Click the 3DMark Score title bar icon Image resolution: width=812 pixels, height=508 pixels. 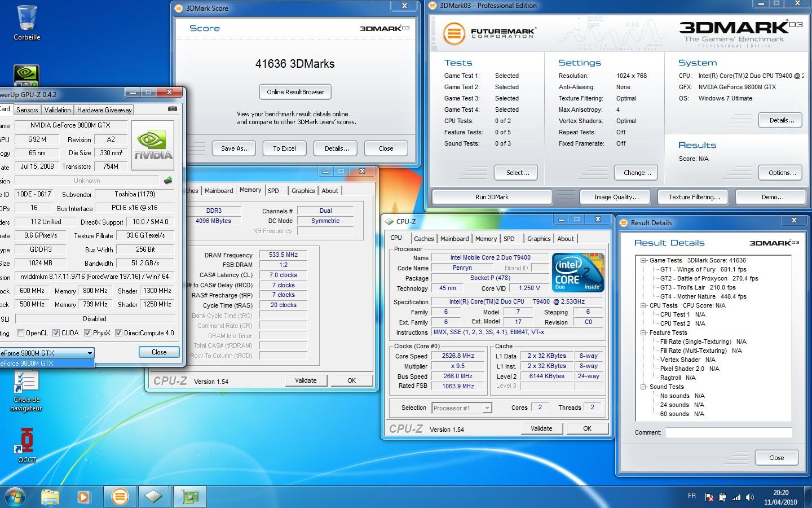coord(179,8)
